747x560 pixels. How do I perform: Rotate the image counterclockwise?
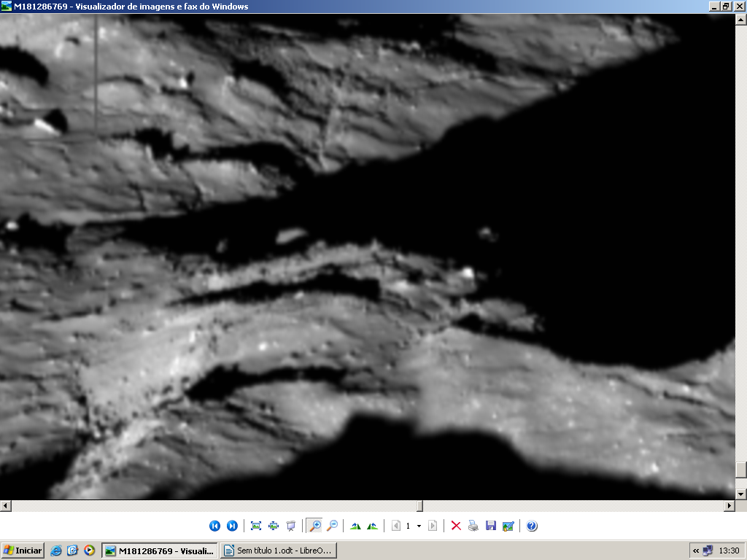point(373,526)
